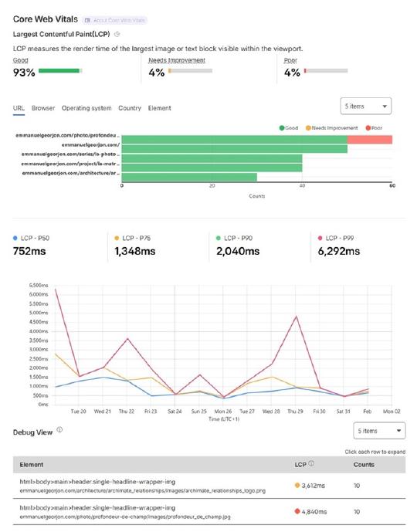Toggle the Good legend entry
The width and height of the screenshot is (417, 532).
tap(288, 128)
